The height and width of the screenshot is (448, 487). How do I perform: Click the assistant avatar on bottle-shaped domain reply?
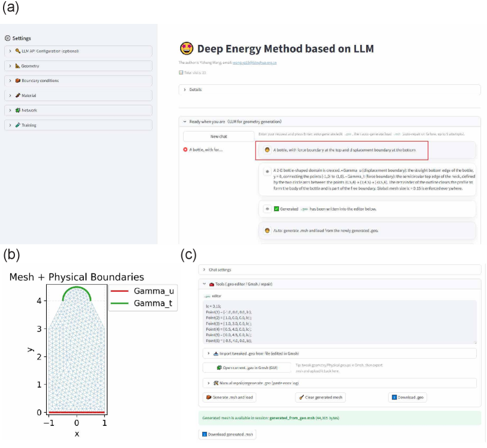pos(267,172)
